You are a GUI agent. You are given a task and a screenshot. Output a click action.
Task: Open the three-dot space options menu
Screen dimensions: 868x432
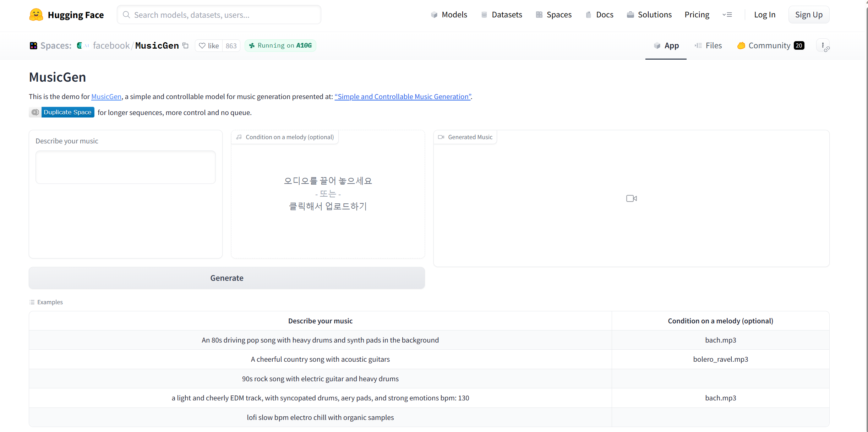(823, 45)
